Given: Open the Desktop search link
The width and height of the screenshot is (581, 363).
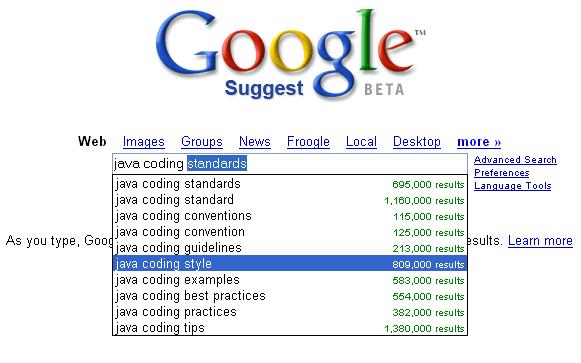Looking at the screenshot, I should (416, 141).
